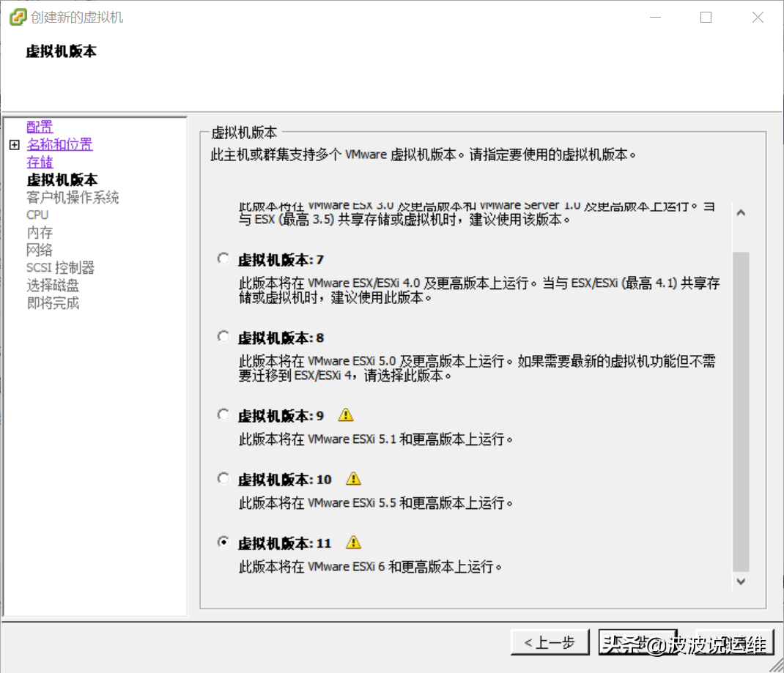Click the 虚拟机版本 current step in sidebar

tap(62, 180)
